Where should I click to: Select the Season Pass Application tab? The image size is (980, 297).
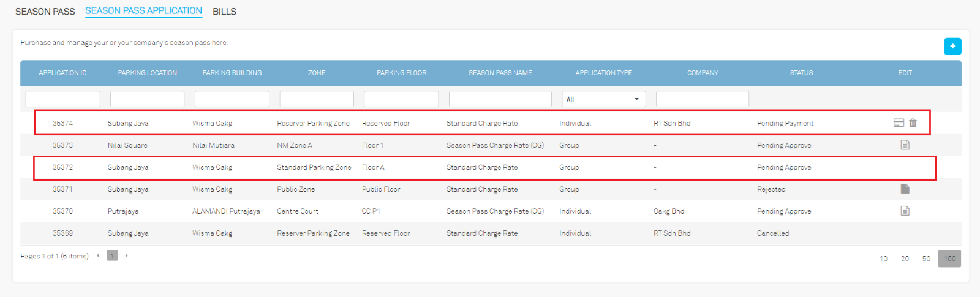(x=143, y=11)
